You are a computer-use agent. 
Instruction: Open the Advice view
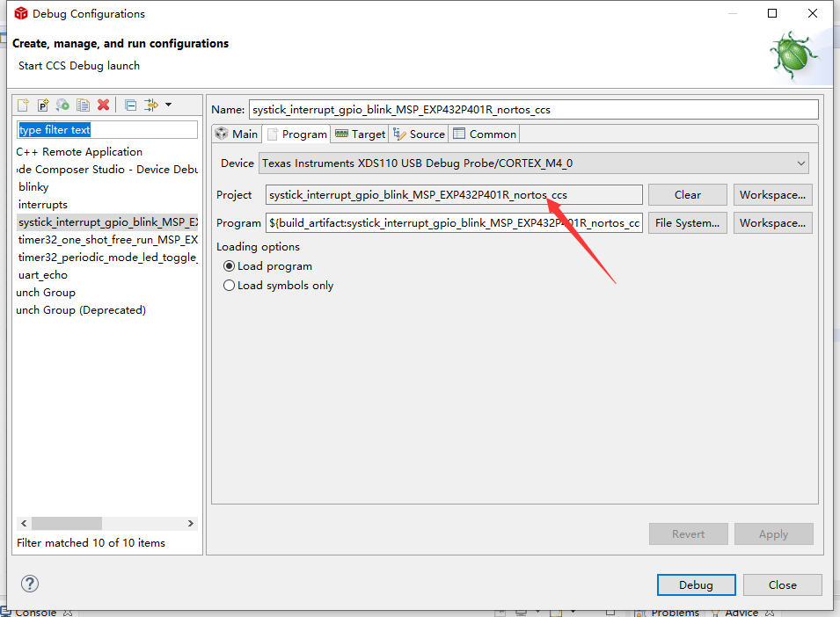click(742, 612)
